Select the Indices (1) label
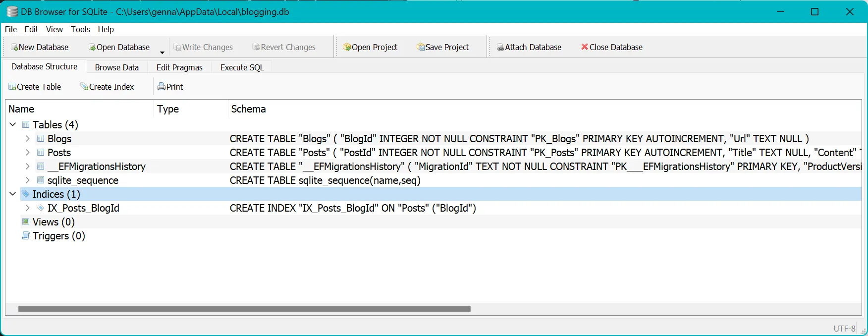This screenshot has height=336, width=868. pyautogui.click(x=56, y=194)
